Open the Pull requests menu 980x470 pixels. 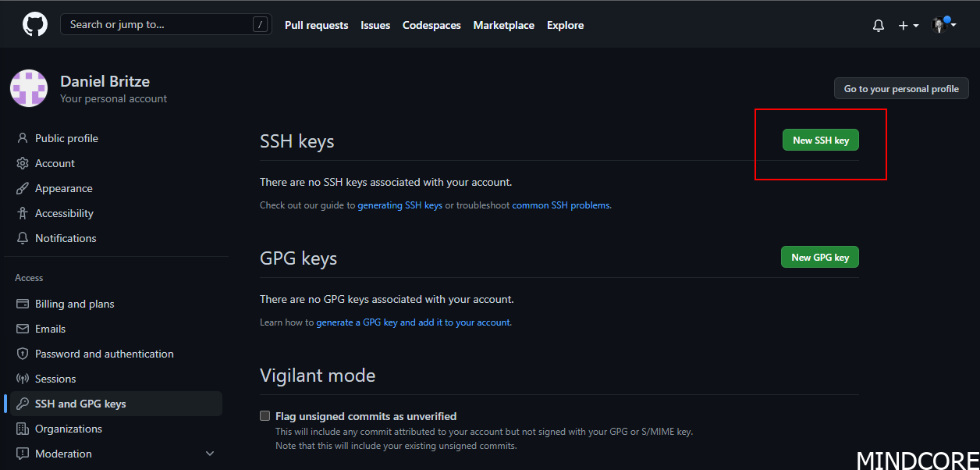tap(316, 25)
